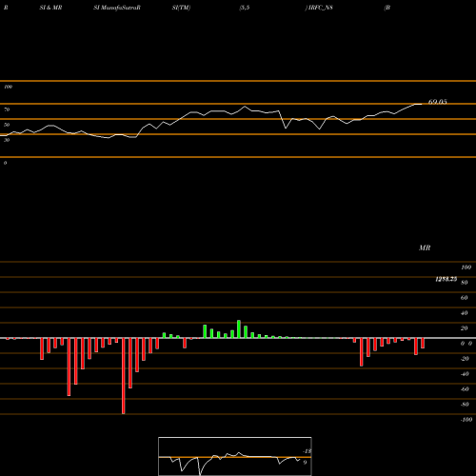The width and height of the screenshot is (476, 476).
Task: Click the tallest red histogram bar
Action: coord(124,376)
